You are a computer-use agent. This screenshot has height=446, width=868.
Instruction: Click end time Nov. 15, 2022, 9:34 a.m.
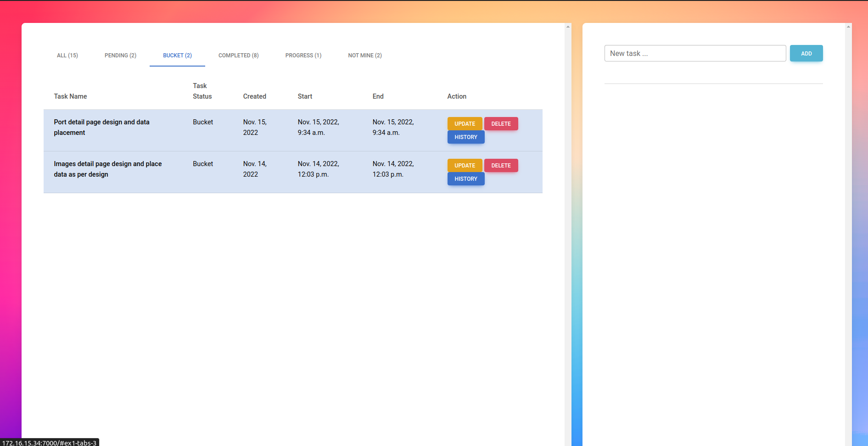[393, 127]
